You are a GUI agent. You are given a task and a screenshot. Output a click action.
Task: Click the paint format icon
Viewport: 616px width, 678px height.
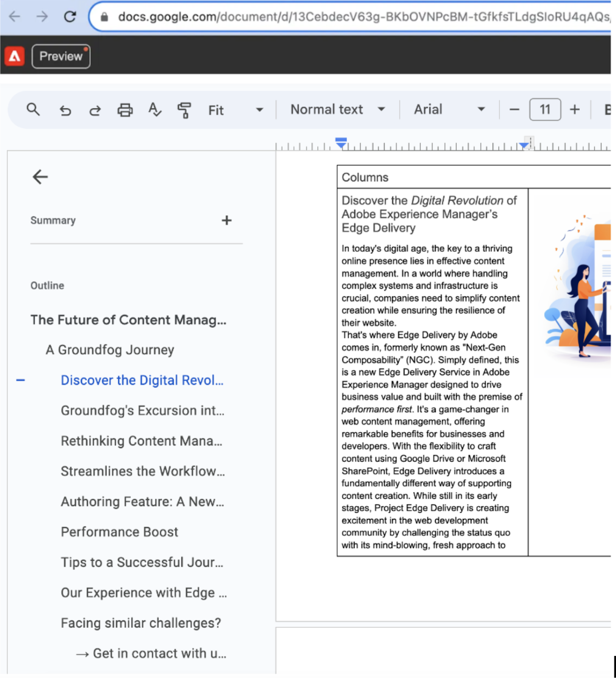click(184, 110)
